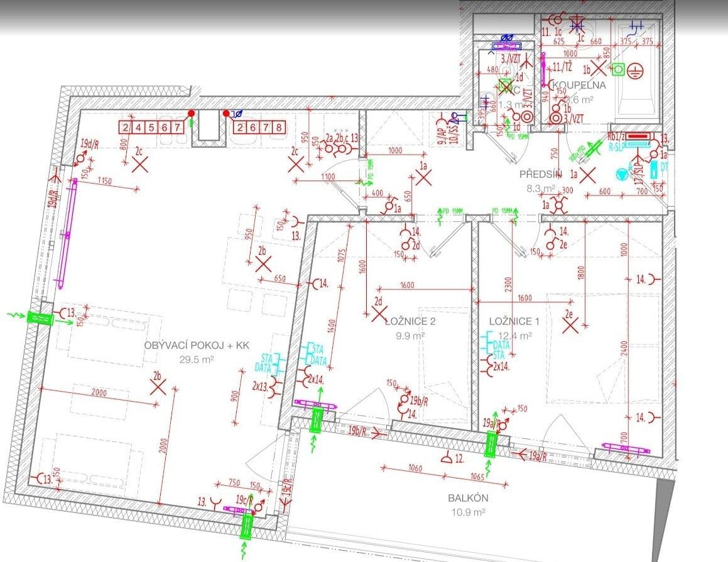This screenshot has width=728, height=562.
Task: Toggle the blue diameter symbol above kitchen counter
Action: (x=237, y=114)
